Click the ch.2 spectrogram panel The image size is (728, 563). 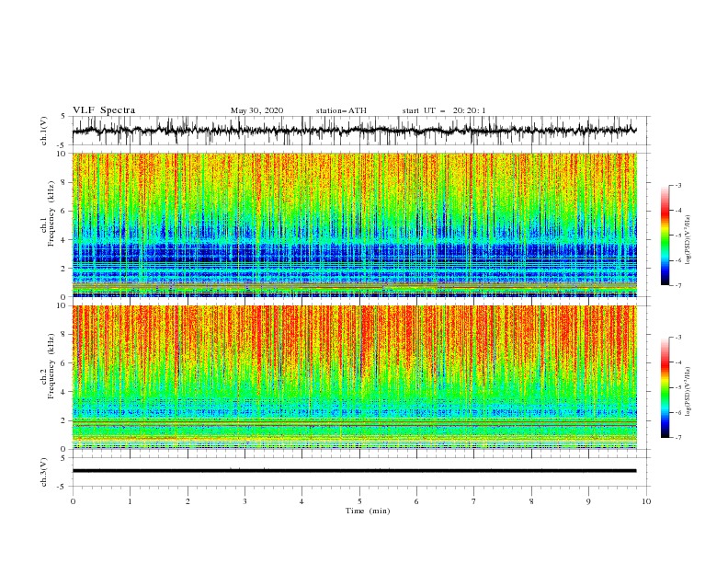click(354, 377)
